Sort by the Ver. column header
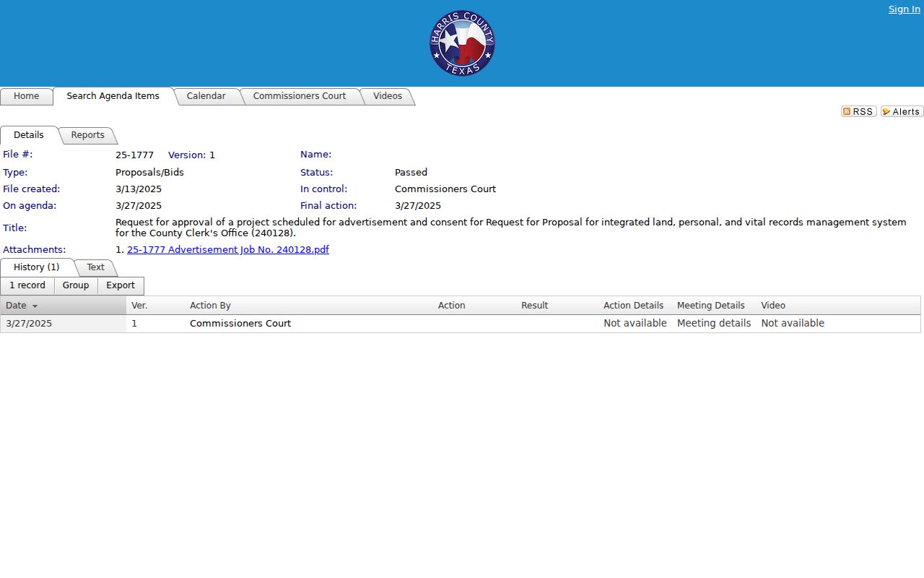924x578 pixels. [x=139, y=306]
